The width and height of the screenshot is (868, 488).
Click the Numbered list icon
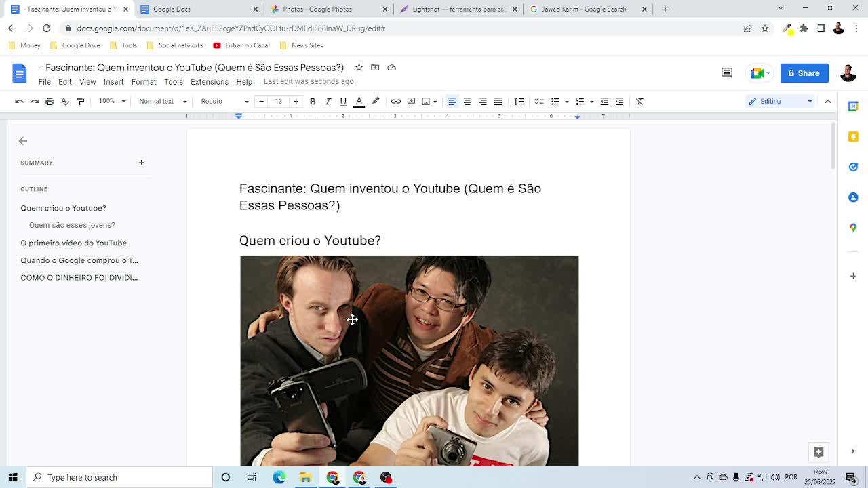click(580, 101)
